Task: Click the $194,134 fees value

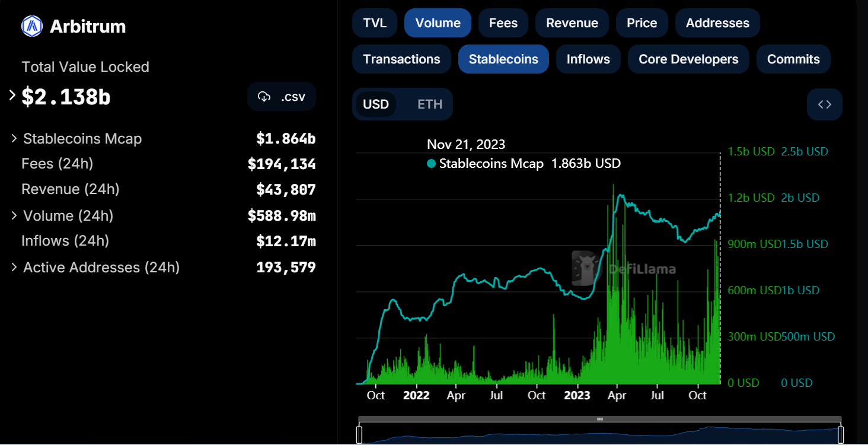Action: pyautogui.click(x=282, y=164)
